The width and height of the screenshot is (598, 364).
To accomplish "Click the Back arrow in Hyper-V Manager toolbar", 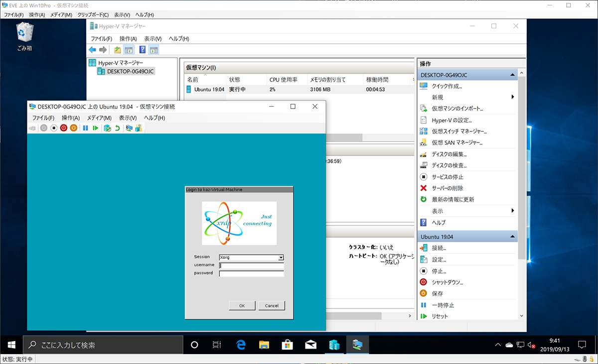I will tap(92, 50).
